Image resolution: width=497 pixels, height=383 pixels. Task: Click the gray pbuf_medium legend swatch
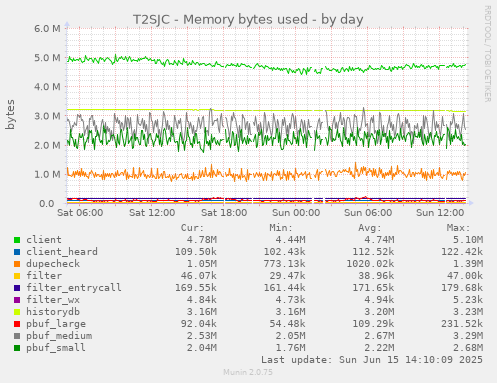pyautogui.click(x=17, y=336)
